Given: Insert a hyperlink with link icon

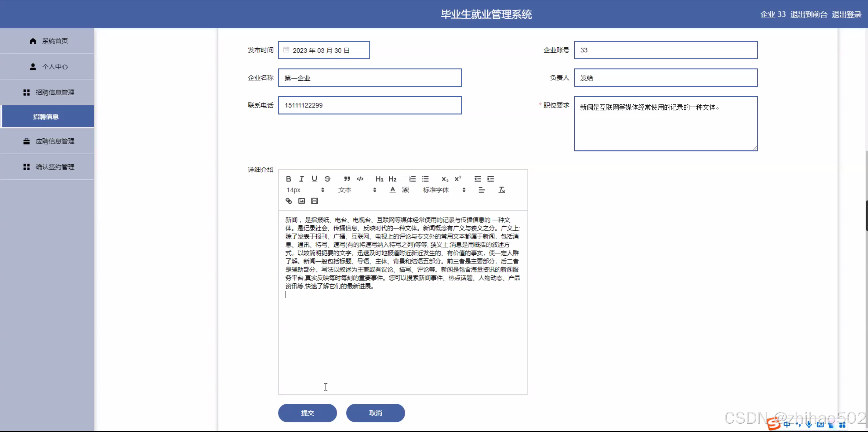Looking at the screenshot, I should [x=289, y=201].
